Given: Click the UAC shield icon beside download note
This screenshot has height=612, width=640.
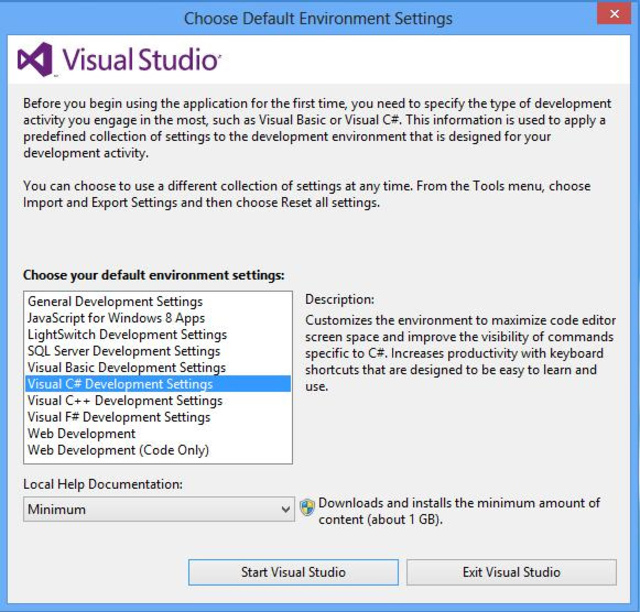Looking at the screenshot, I should pyautogui.click(x=307, y=507).
